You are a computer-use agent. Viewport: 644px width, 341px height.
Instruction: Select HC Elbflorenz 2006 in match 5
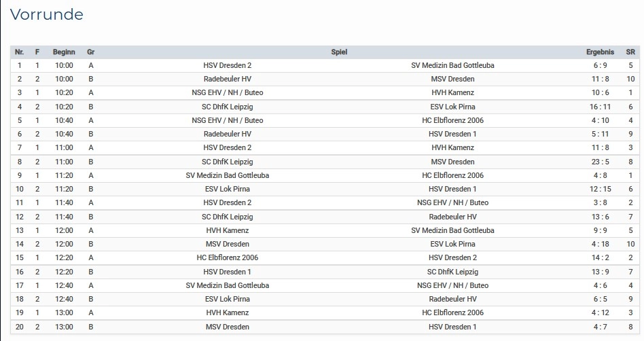click(x=452, y=120)
